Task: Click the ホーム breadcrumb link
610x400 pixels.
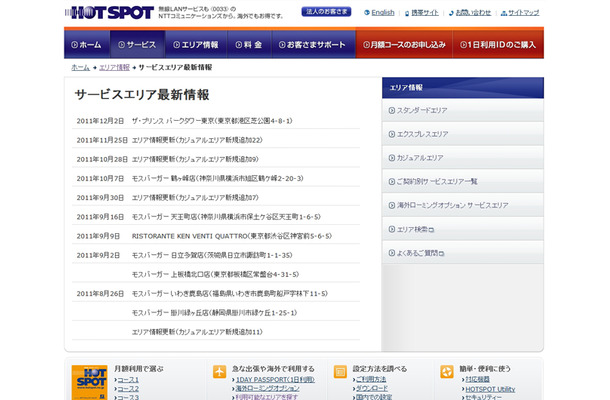Action: pyautogui.click(x=81, y=67)
